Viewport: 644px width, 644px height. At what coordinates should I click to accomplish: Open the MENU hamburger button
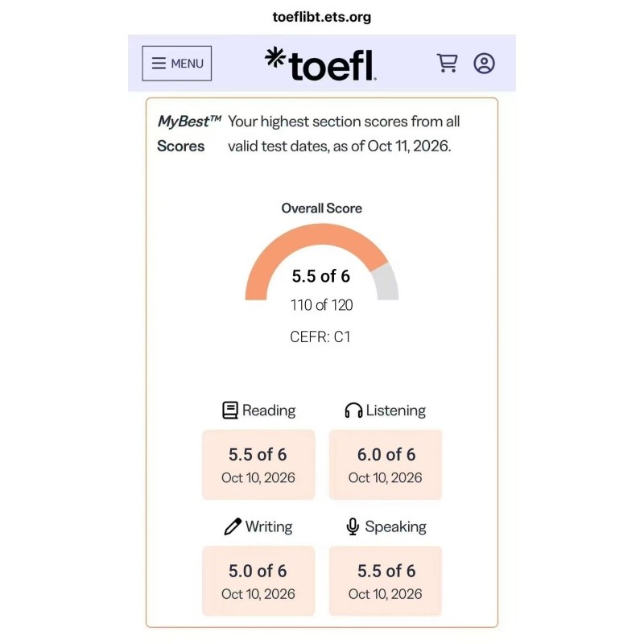pos(176,64)
